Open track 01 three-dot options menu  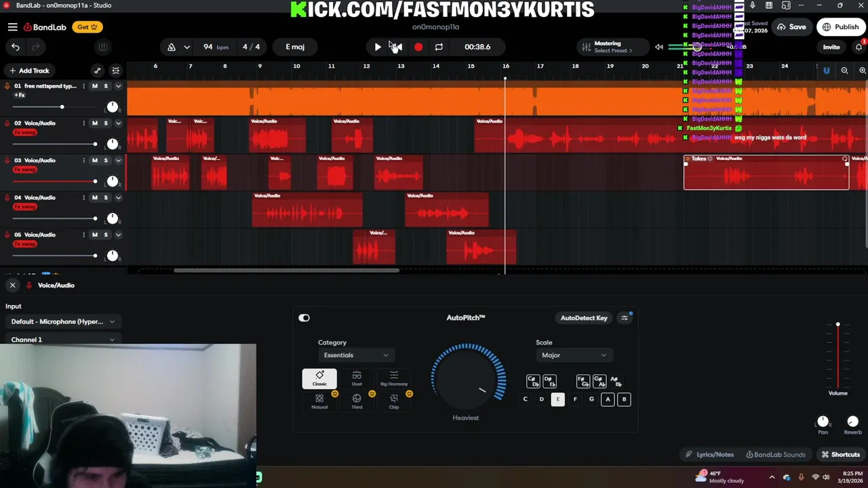pos(84,86)
